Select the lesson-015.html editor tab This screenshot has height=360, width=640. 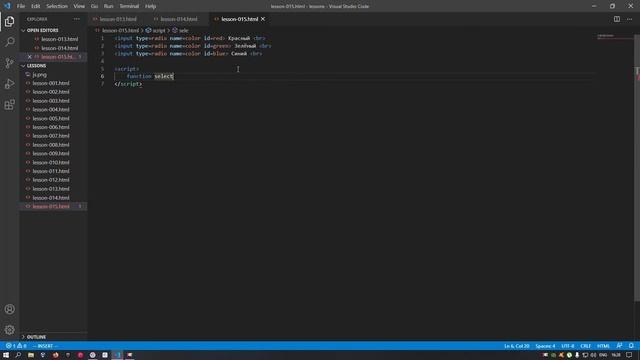(240, 19)
